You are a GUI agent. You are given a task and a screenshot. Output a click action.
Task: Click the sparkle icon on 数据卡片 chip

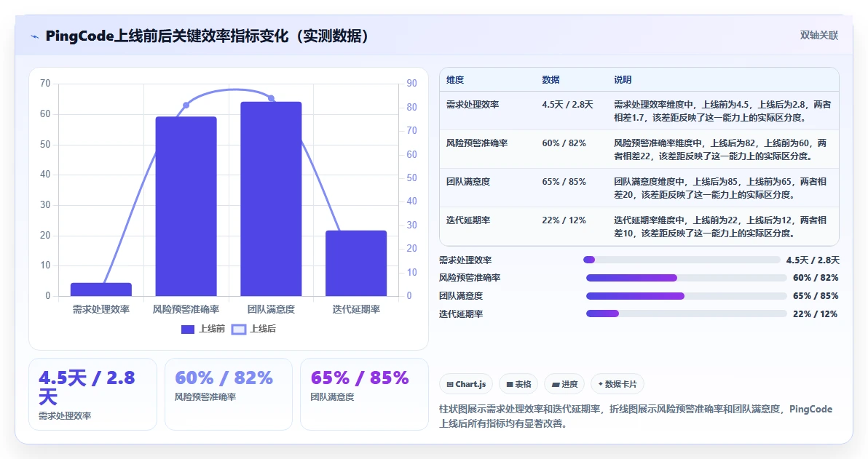coord(601,384)
